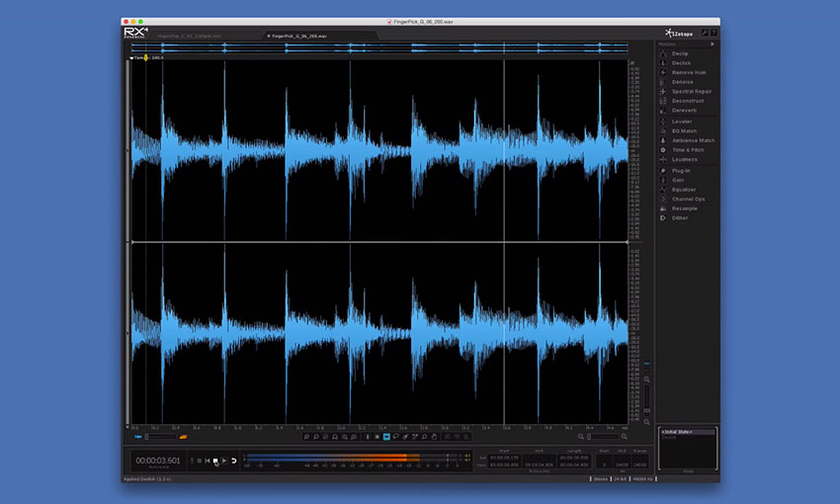
Task: Open the Denoise module
Action: point(682,82)
